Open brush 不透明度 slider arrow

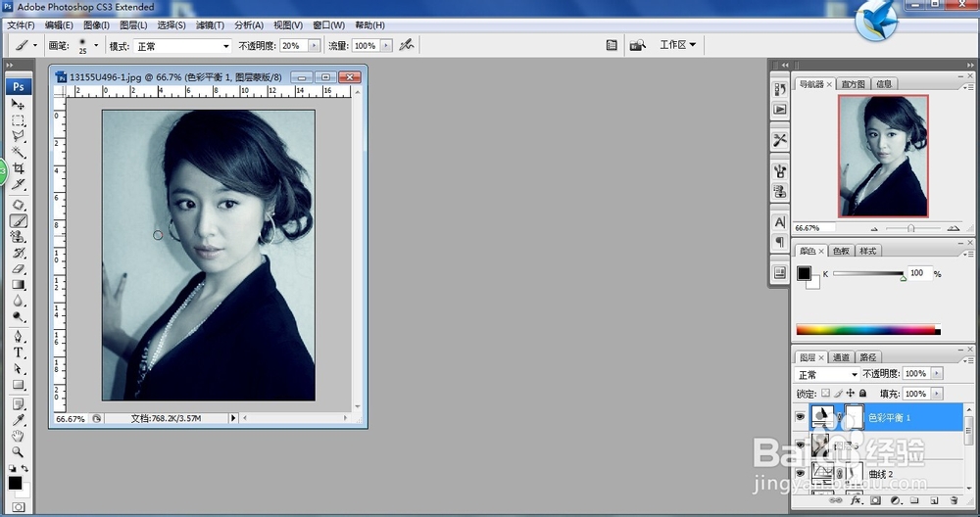click(x=315, y=46)
